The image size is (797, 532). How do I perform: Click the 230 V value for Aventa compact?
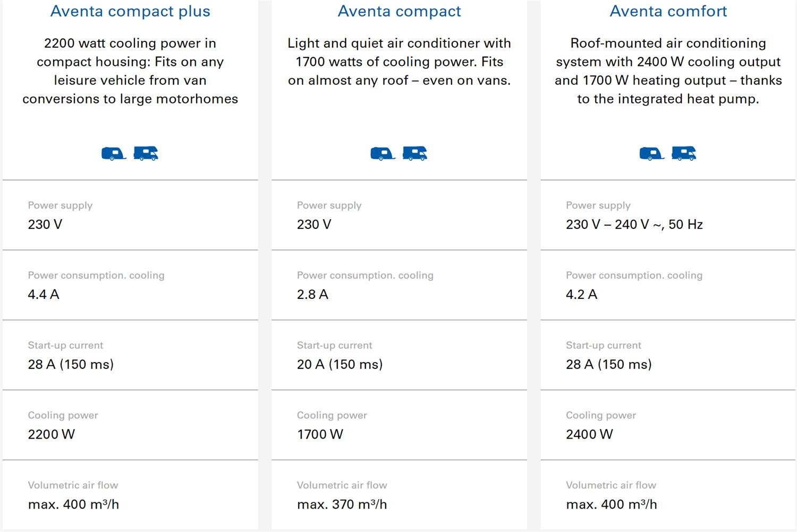pos(314,225)
